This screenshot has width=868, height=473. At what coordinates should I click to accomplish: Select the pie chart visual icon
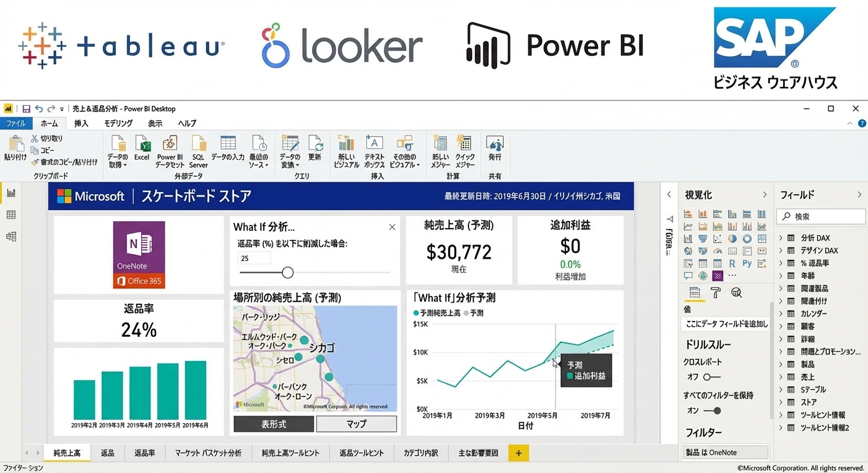[x=732, y=239]
